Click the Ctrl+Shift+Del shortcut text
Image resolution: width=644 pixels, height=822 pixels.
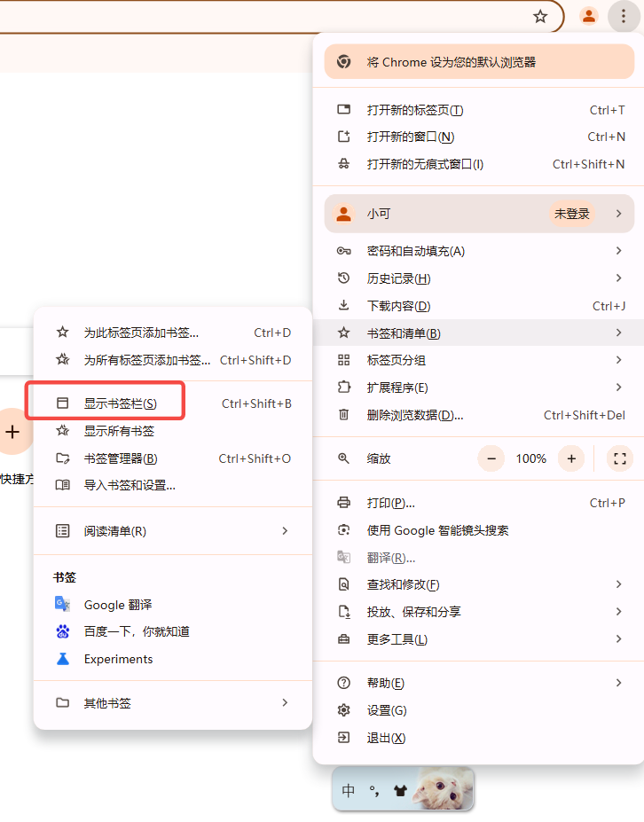click(585, 415)
